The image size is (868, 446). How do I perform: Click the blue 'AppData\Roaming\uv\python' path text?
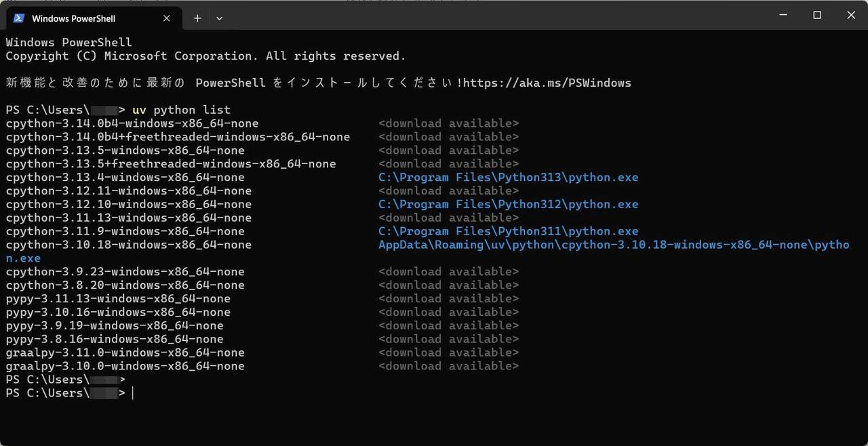click(x=466, y=245)
